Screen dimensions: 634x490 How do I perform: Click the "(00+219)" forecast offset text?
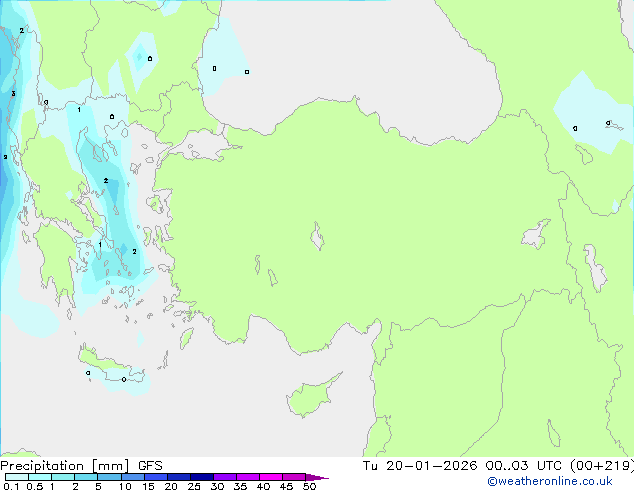coord(602,466)
